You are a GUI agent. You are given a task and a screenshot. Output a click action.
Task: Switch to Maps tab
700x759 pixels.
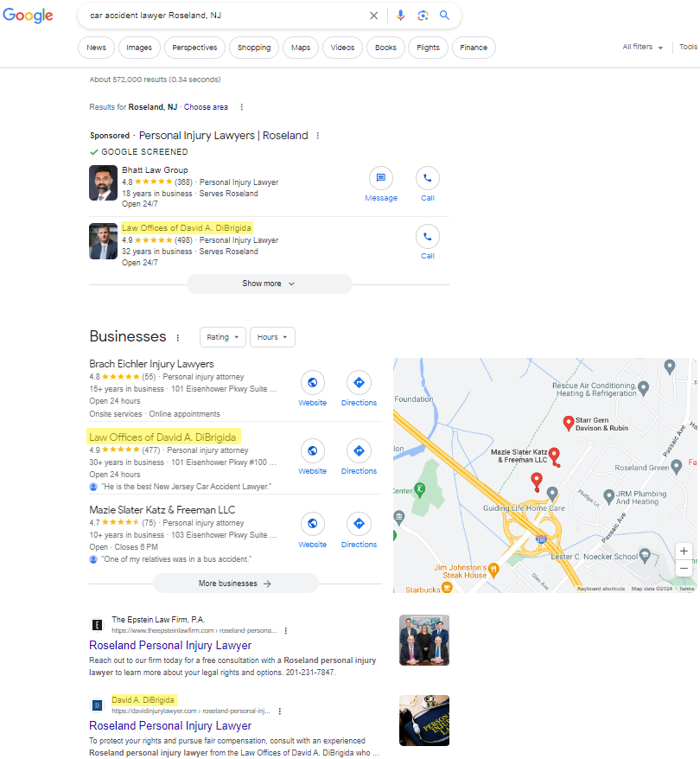[x=301, y=48]
